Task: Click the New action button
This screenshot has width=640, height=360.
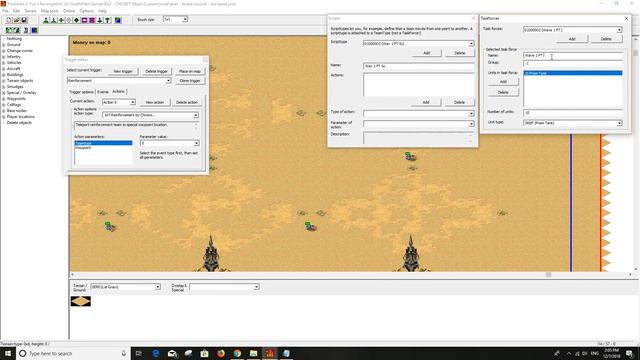Action: [155, 102]
